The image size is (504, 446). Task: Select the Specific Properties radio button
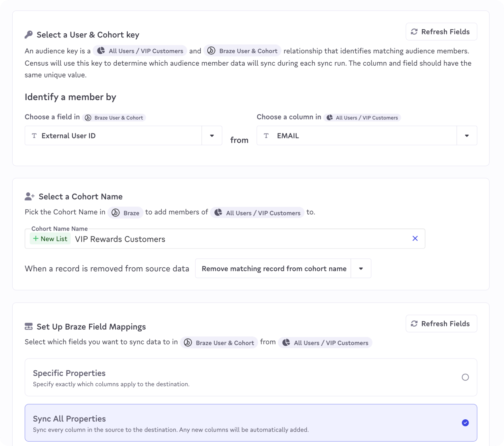pyautogui.click(x=465, y=377)
